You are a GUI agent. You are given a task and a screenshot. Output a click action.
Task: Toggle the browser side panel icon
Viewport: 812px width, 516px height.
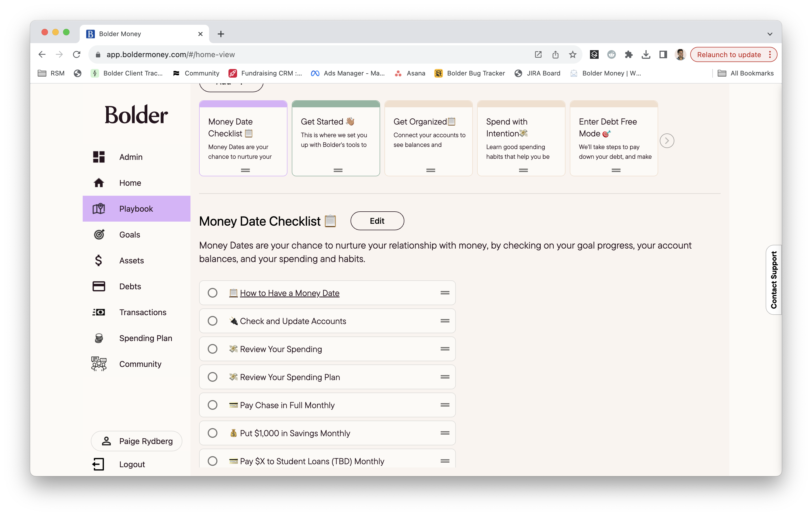pyautogui.click(x=663, y=54)
